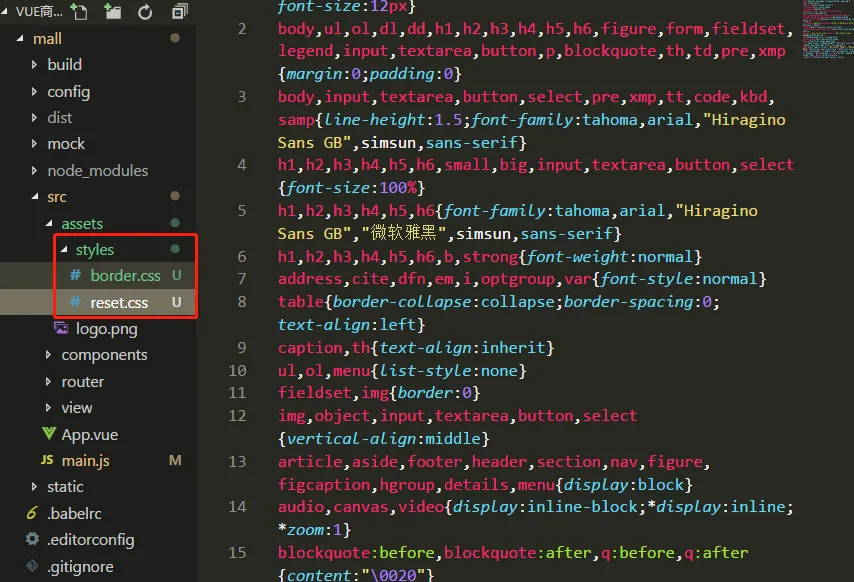Click the code minimap preview
Viewport: 854px width, 582px height.
pos(826,30)
